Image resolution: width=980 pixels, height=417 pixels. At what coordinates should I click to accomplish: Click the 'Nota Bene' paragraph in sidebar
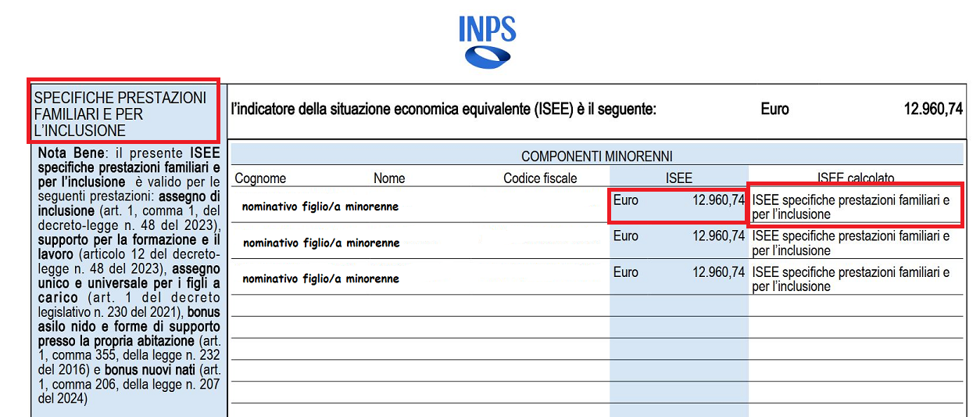pos(129,274)
